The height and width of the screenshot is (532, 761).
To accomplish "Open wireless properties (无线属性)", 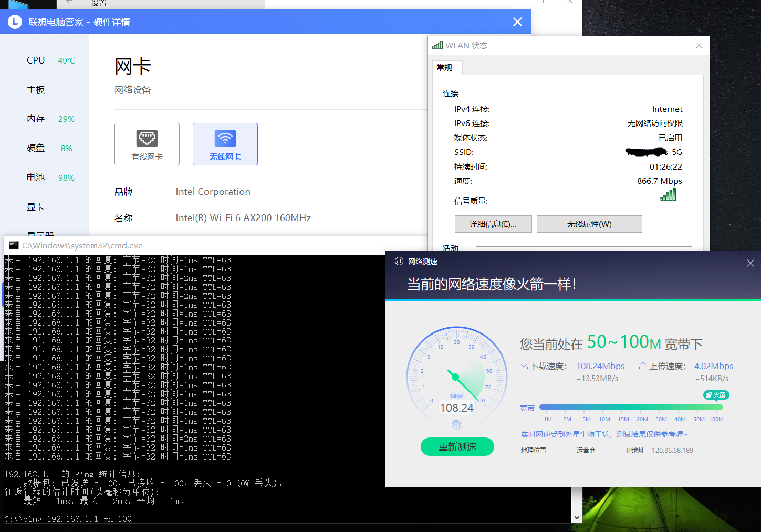I will [589, 224].
